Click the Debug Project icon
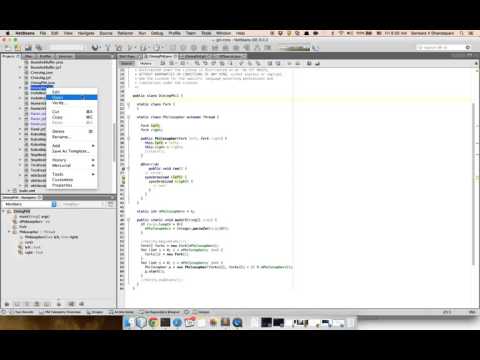 tap(144, 48)
